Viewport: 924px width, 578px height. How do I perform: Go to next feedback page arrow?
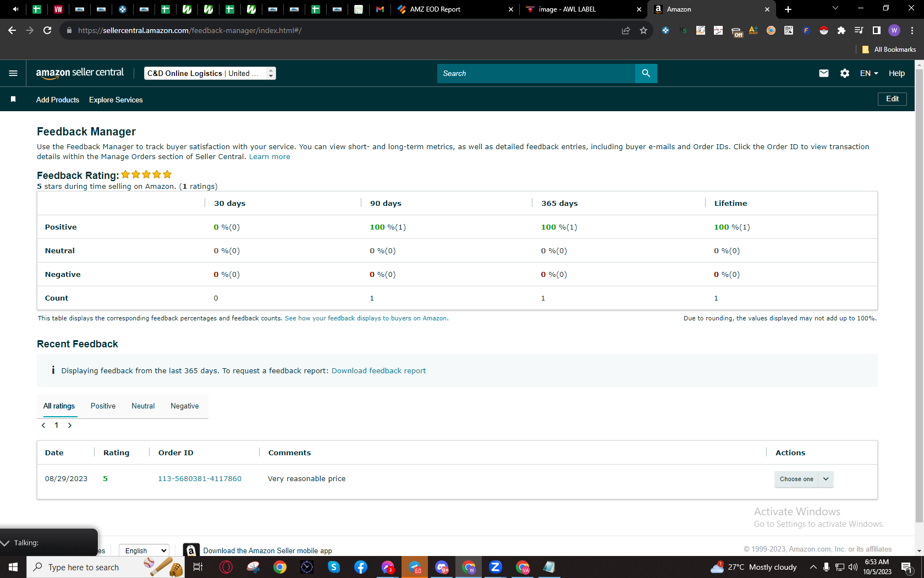(70, 426)
